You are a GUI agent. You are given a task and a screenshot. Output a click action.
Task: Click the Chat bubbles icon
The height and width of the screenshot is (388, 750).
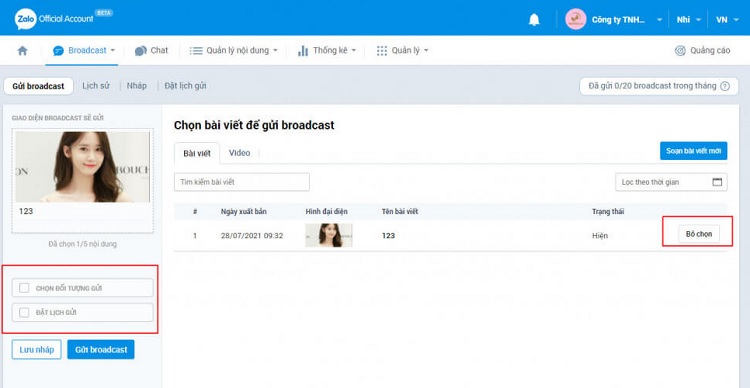(141, 51)
